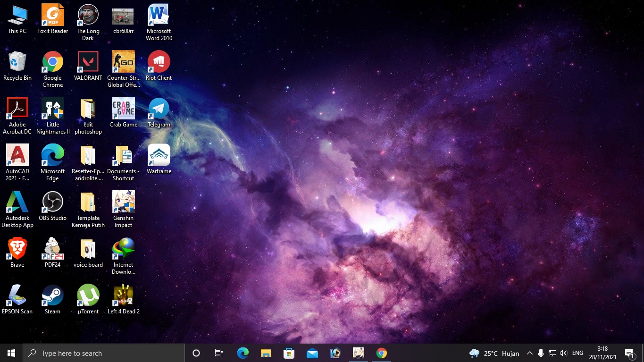Select the Little Nightmares II shortcut
This screenshot has height=362, width=644.
click(53, 116)
